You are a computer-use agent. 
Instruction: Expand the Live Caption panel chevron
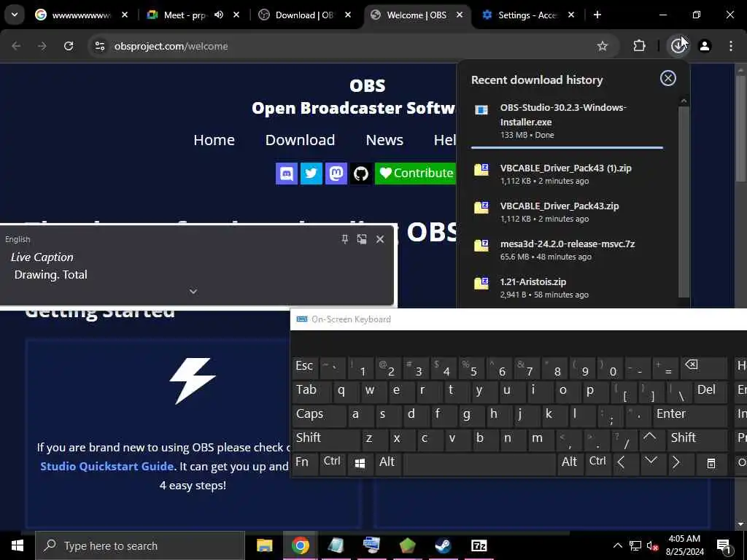pyautogui.click(x=193, y=291)
